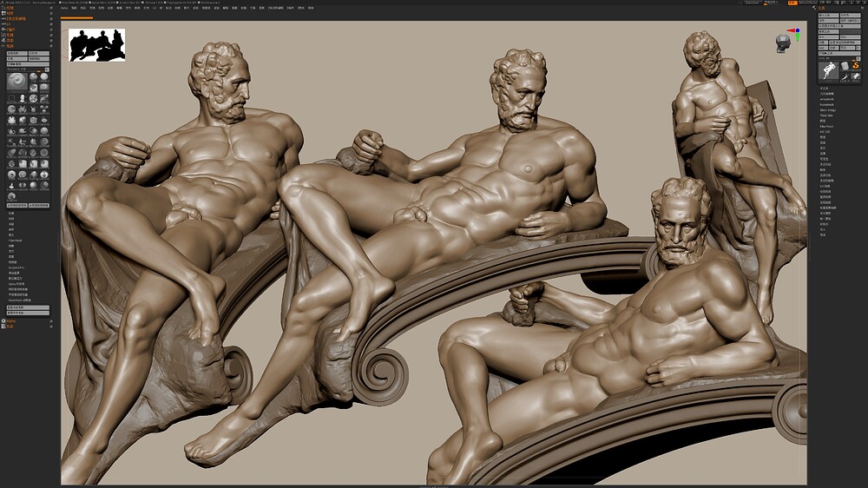Expand SculptrisPro in the left Brush panel

click(x=16, y=267)
